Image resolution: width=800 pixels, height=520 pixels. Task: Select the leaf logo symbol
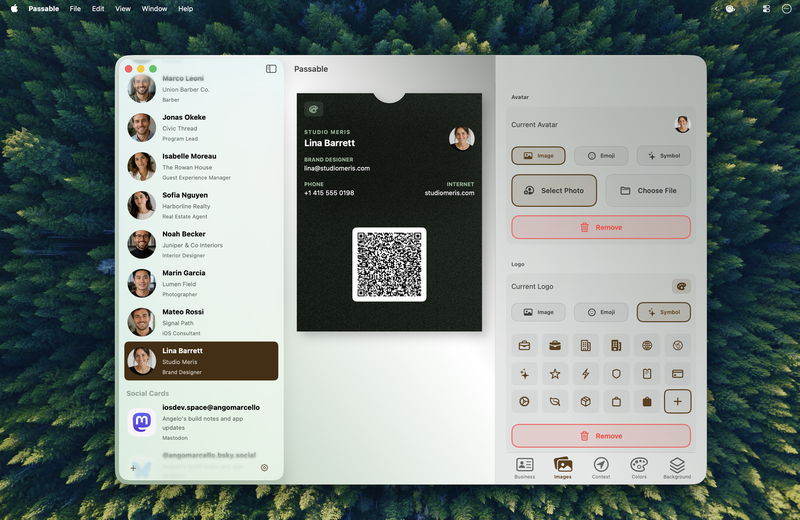(x=555, y=402)
